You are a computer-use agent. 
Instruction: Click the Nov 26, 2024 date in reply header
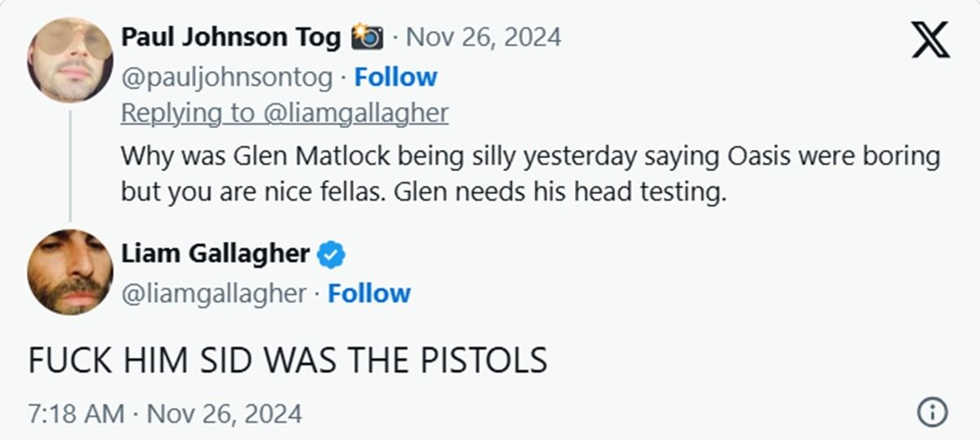coord(483,38)
